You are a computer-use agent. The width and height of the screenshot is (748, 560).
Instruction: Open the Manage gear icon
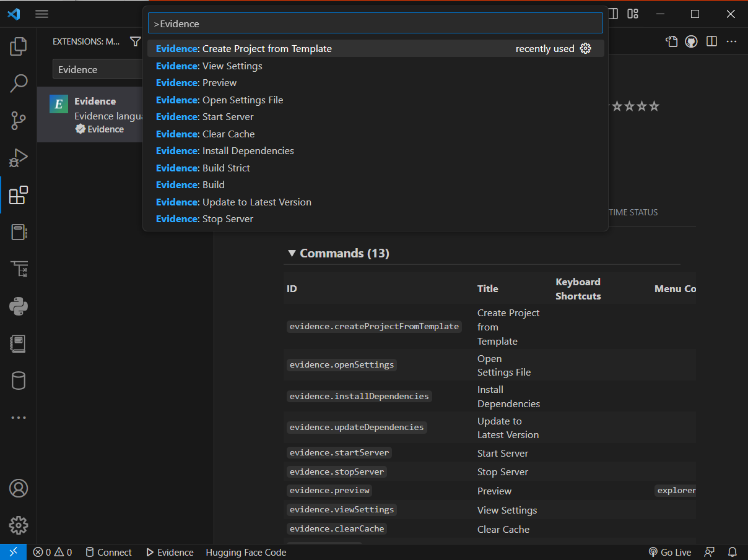point(19,525)
